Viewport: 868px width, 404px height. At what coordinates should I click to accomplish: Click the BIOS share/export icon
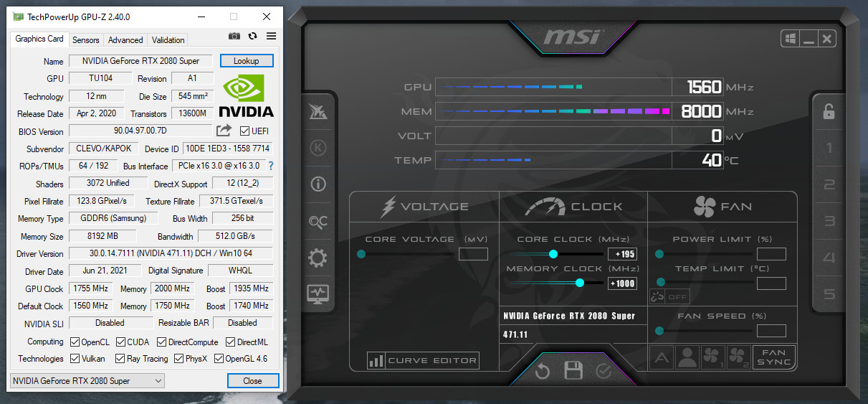pyautogui.click(x=224, y=131)
